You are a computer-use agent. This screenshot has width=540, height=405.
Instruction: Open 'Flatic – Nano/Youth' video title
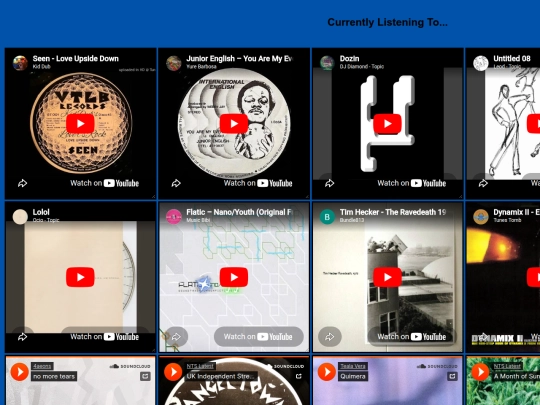240,212
